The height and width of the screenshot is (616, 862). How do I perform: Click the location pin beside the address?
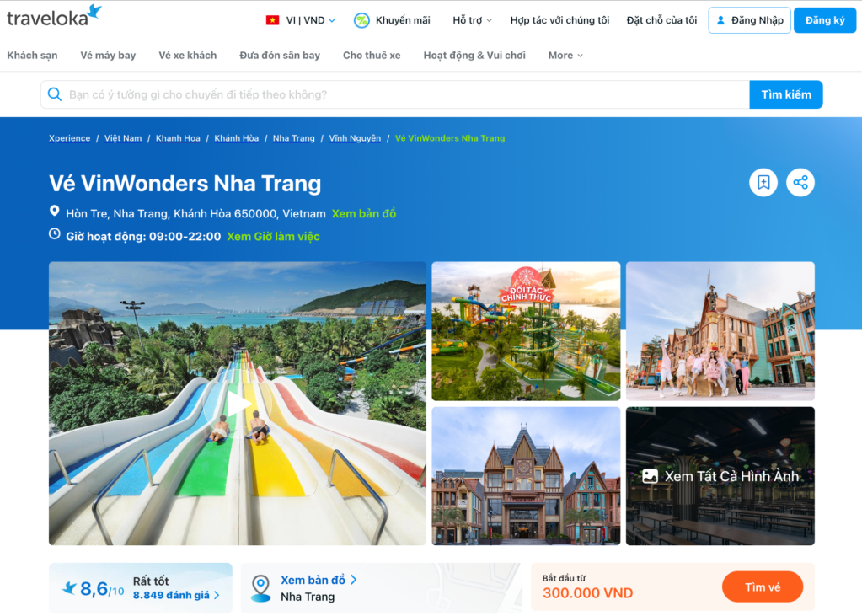click(55, 212)
